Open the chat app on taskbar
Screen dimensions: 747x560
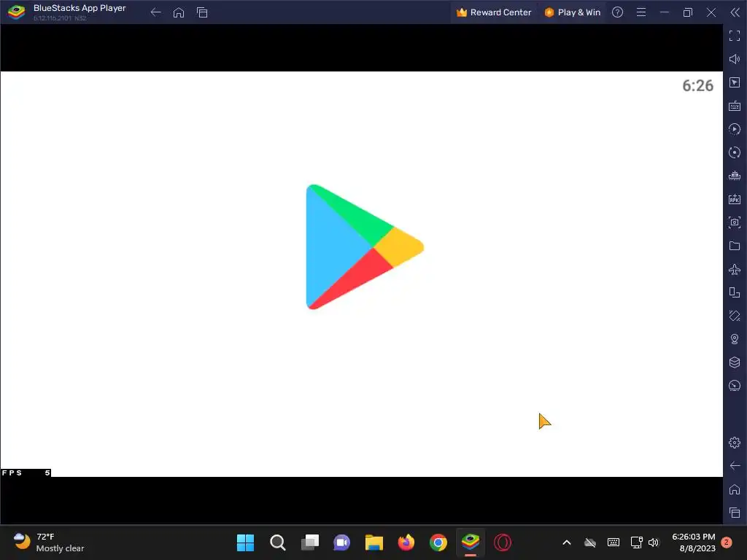(341, 542)
